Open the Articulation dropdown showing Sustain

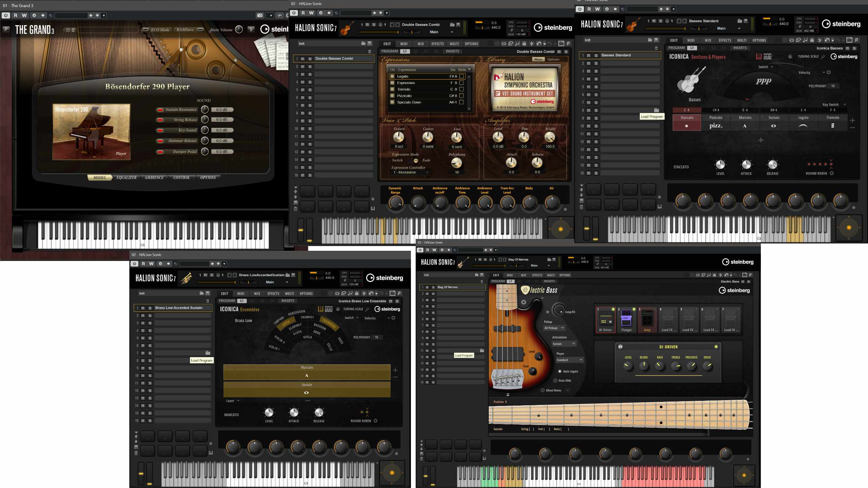(x=564, y=344)
